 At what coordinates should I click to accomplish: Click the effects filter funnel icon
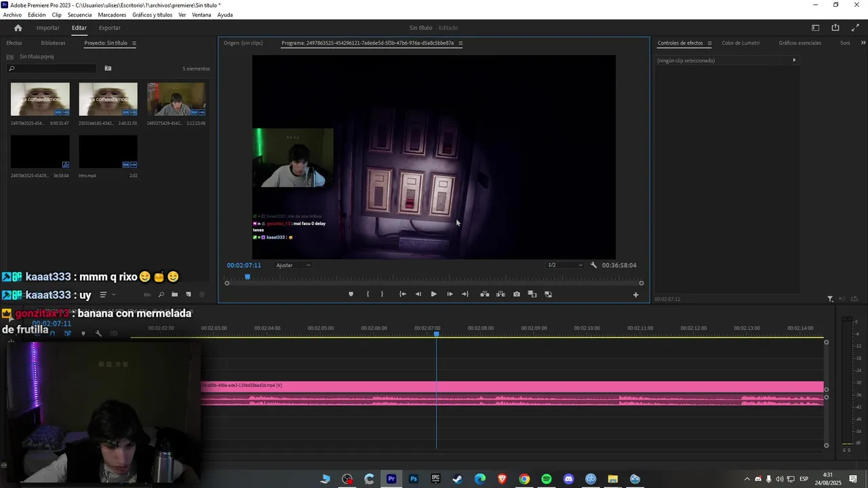[x=830, y=299]
